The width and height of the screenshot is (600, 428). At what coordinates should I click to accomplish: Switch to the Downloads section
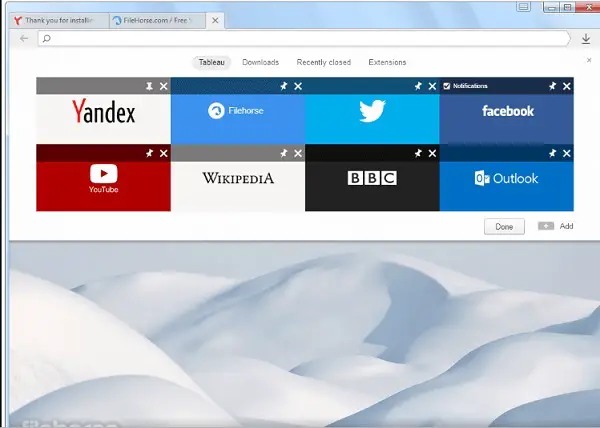coord(261,62)
